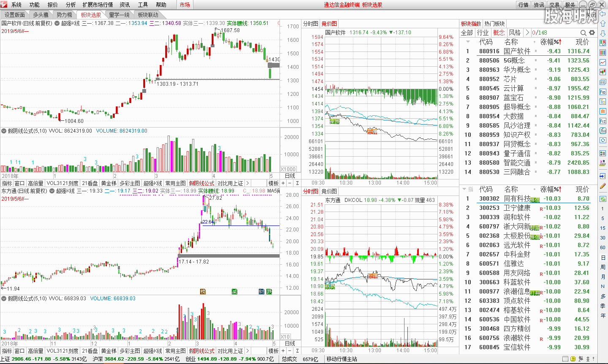Click the 行情 button top right
Viewport: 608px width, 364px height.
pyautogui.click(x=524, y=5)
